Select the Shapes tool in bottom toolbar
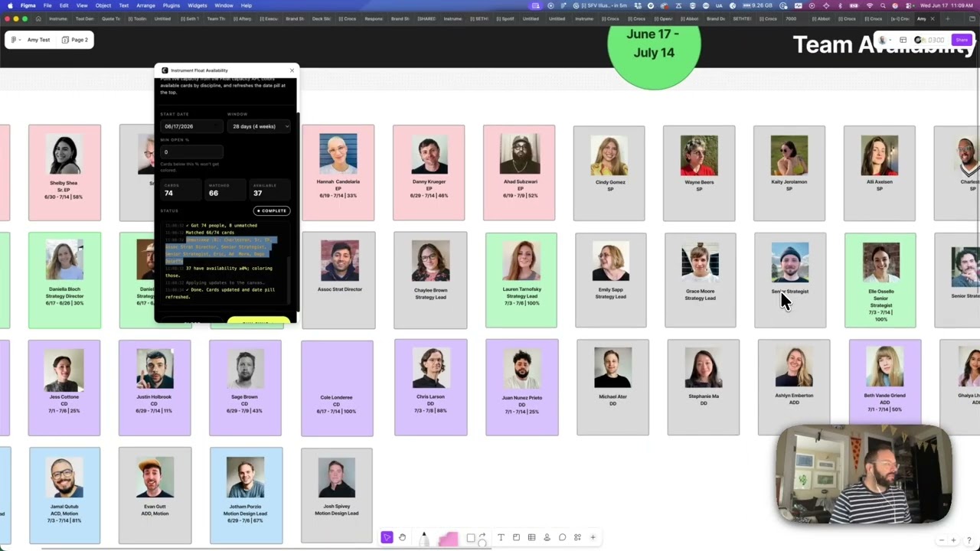Screen dimensions: 980x551 click(471, 537)
